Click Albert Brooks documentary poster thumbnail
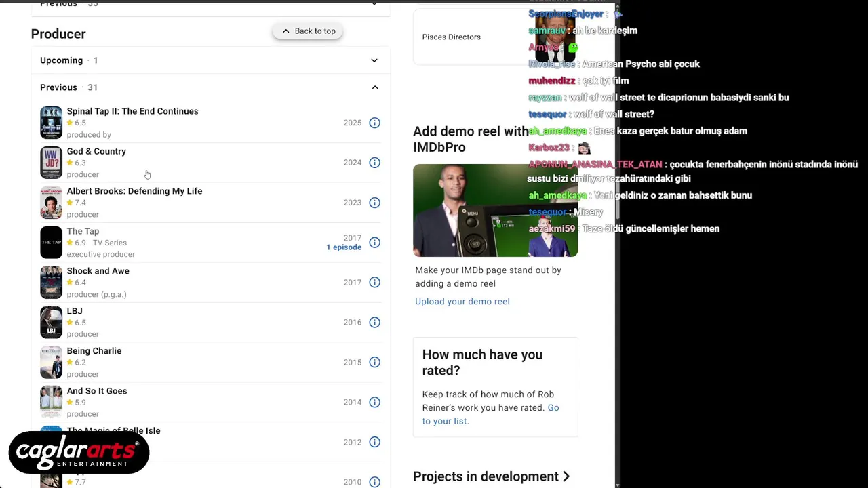Screen dimensions: 868x488 tap(51, 203)
